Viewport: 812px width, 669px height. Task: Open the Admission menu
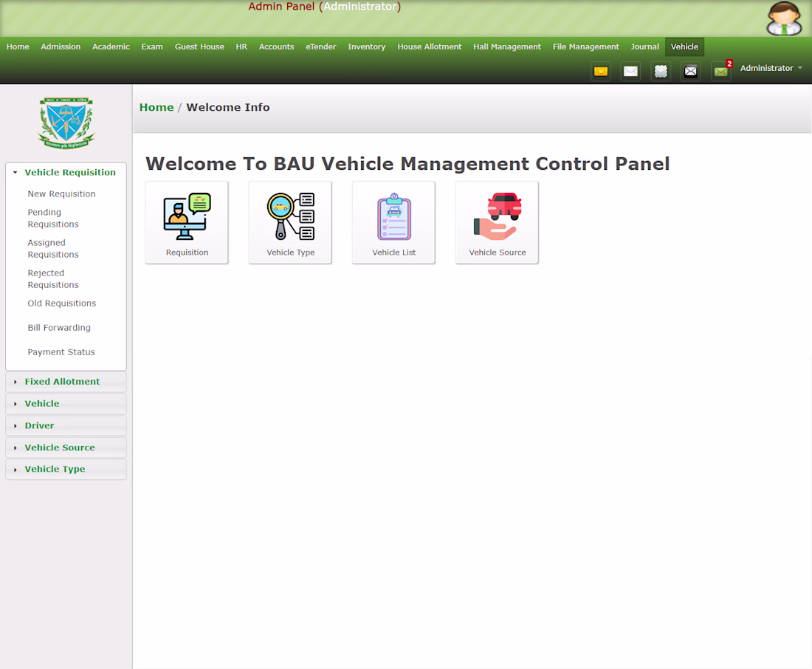tap(61, 47)
